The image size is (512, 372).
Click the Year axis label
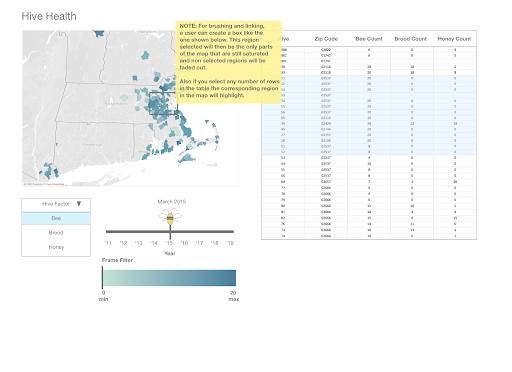click(170, 253)
